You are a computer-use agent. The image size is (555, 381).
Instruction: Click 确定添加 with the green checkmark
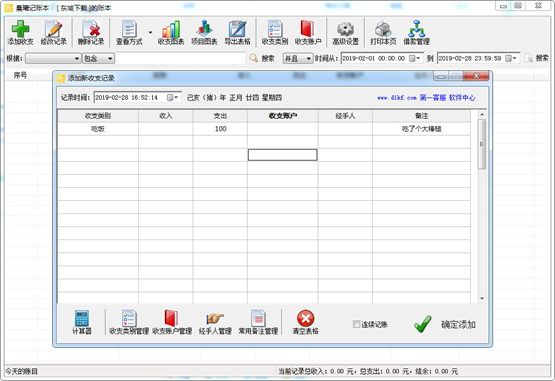445,324
